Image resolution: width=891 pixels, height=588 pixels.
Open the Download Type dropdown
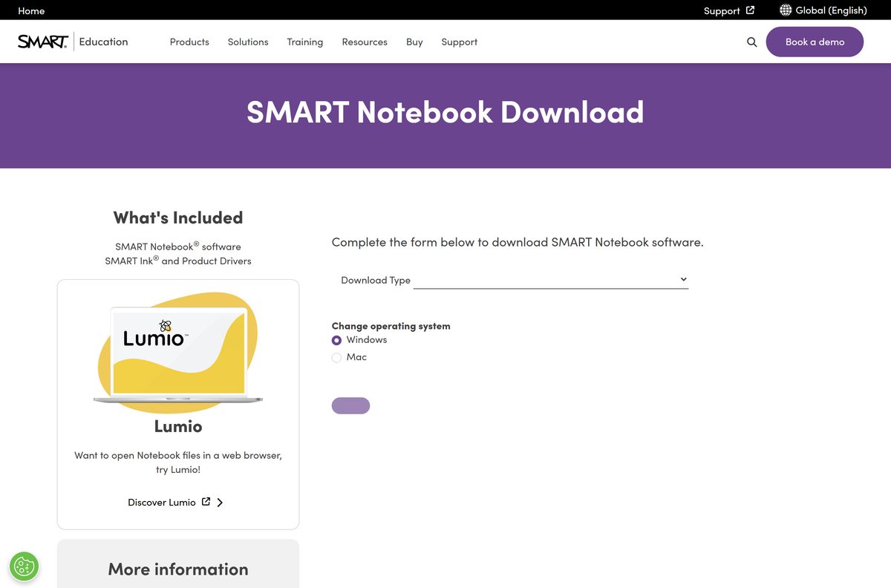[x=551, y=280]
